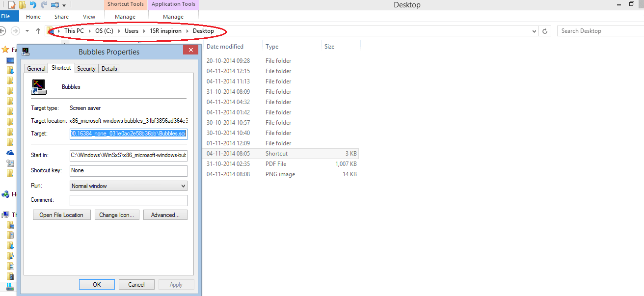
Task: Switch to the General tab in Bubbles Properties
Action: point(36,69)
